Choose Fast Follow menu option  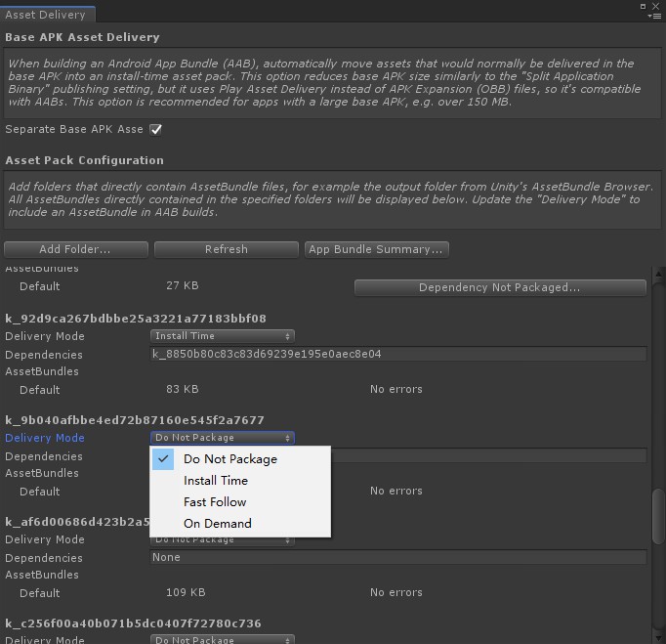pyautogui.click(x=240, y=502)
